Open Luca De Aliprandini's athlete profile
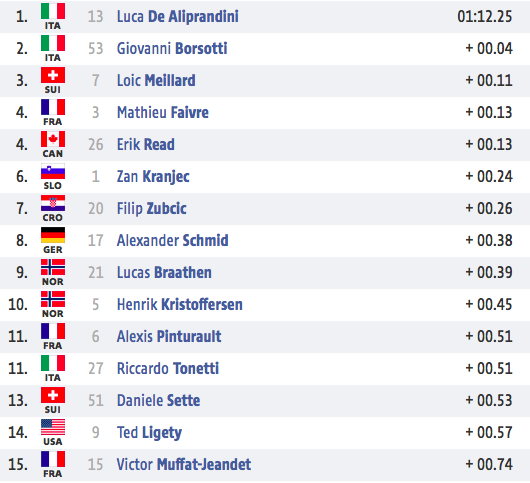The image size is (530, 483). tap(177, 17)
